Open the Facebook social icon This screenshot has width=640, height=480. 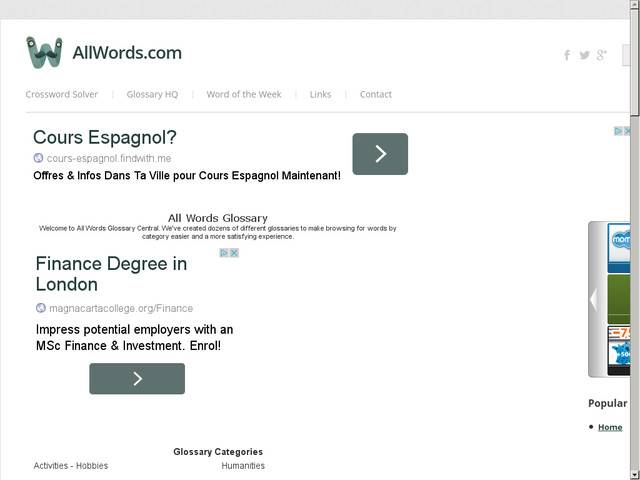click(x=567, y=55)
